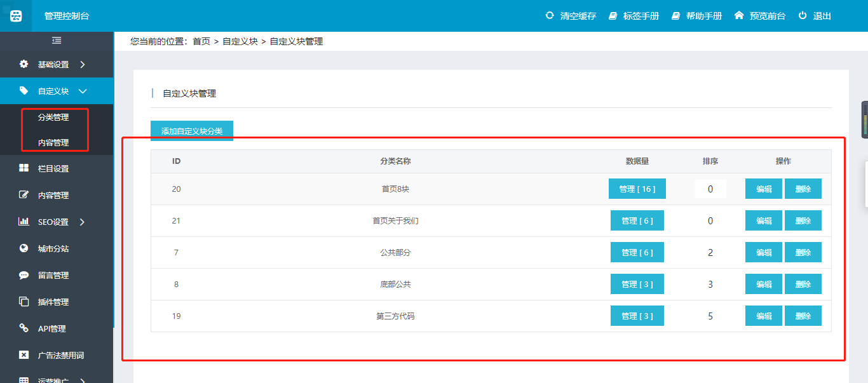Delete the 第三方代码 category row

point(803,316)
